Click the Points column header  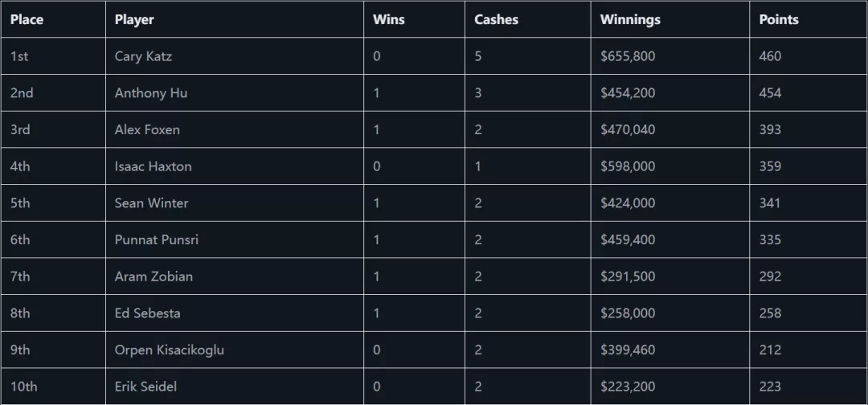779,19
